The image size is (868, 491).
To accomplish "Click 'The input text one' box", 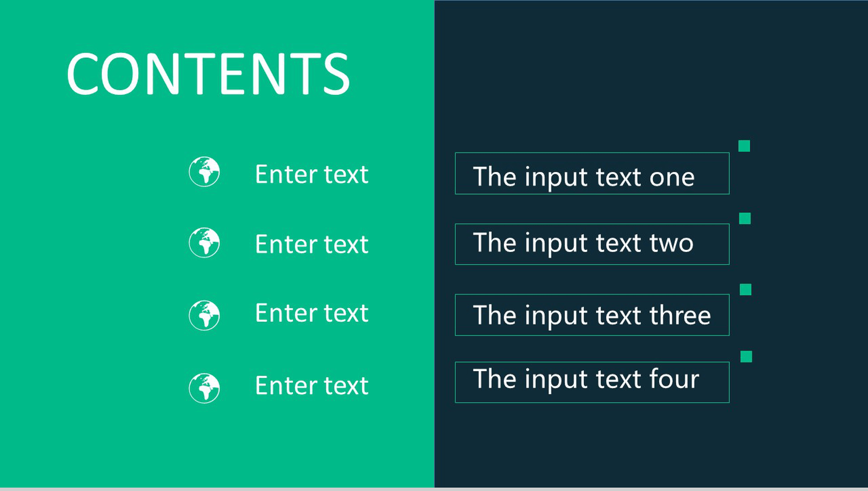I will click(x=591, y=174).
